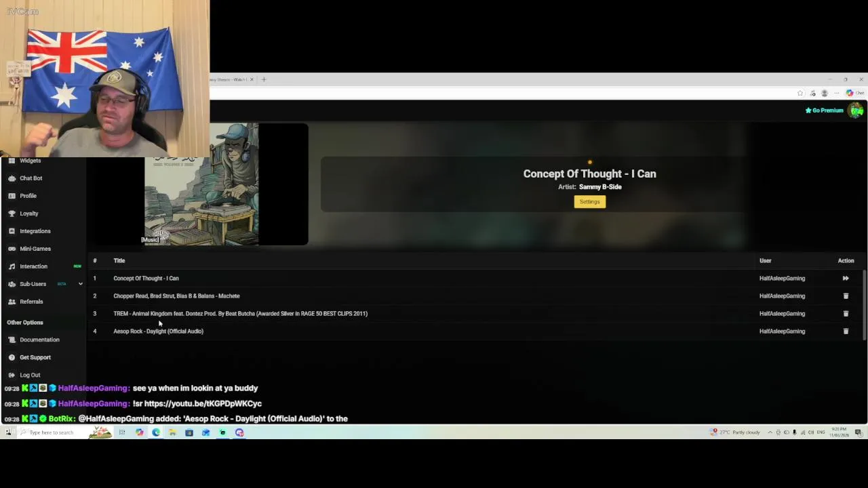Click the Profile card icon
Image resolution: width=868 pixels, height=488 pixels.
tap(12, 196)
